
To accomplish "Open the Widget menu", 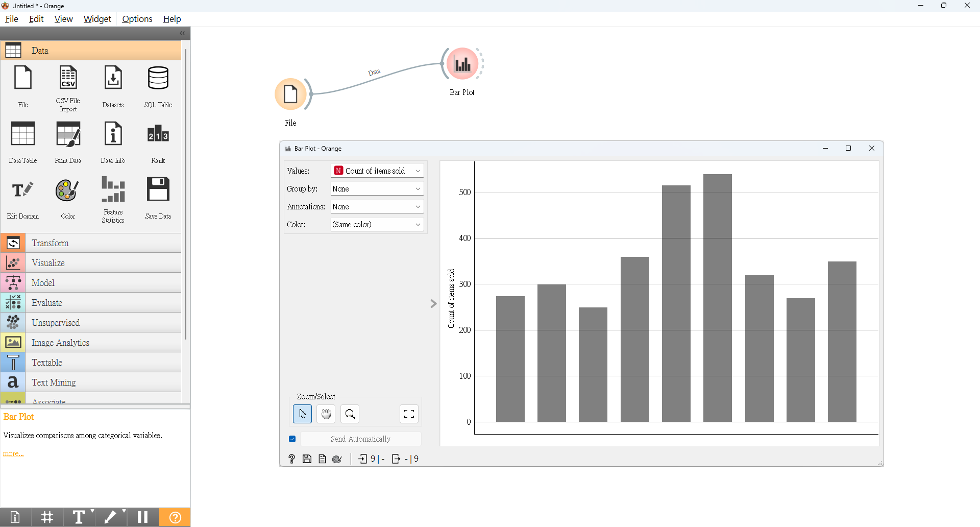I will (97, 19).
